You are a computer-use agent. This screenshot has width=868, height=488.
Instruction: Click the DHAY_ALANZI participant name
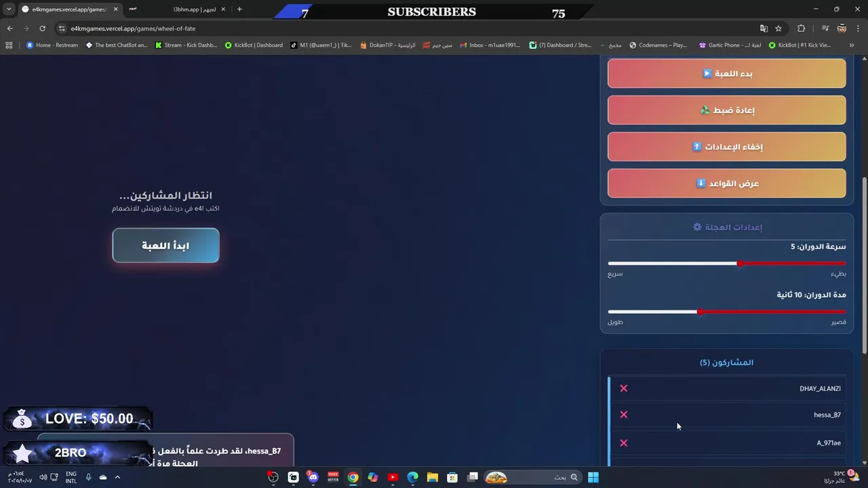tap(820, 388)
